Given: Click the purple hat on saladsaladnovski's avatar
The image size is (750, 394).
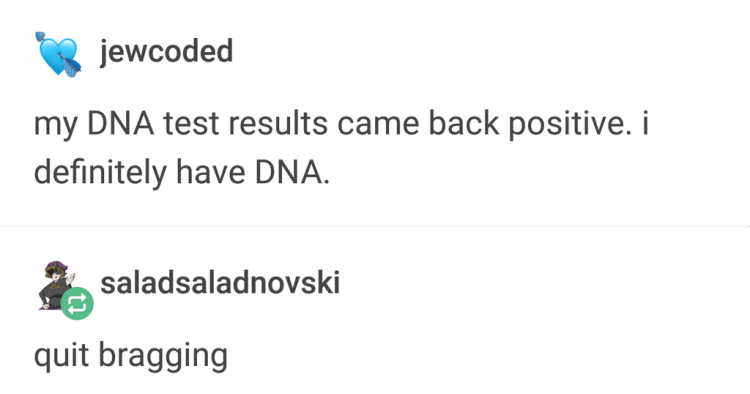Looking at the screenshot, I should pos(56,265).
